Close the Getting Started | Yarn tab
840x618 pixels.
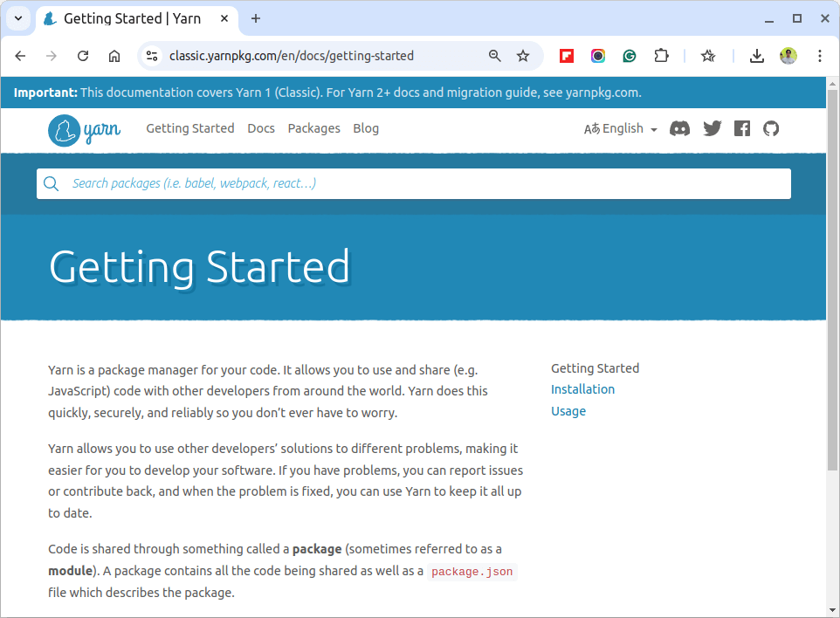point(224,18)
